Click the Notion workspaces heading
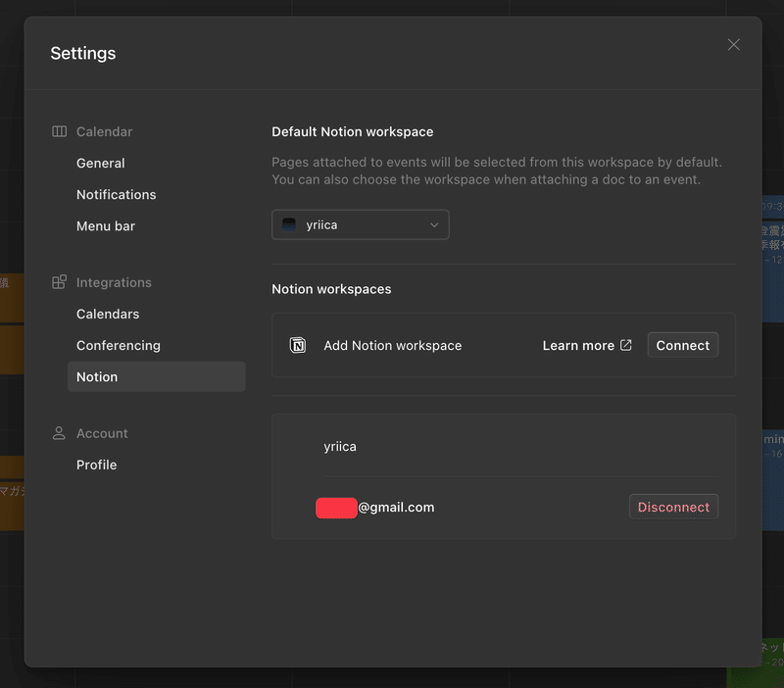 click(x=331, y=289)
